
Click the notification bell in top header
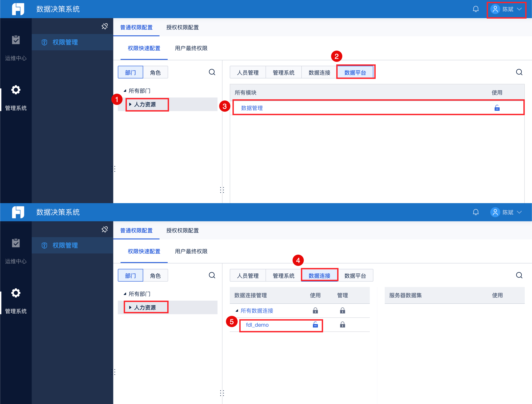476,9
